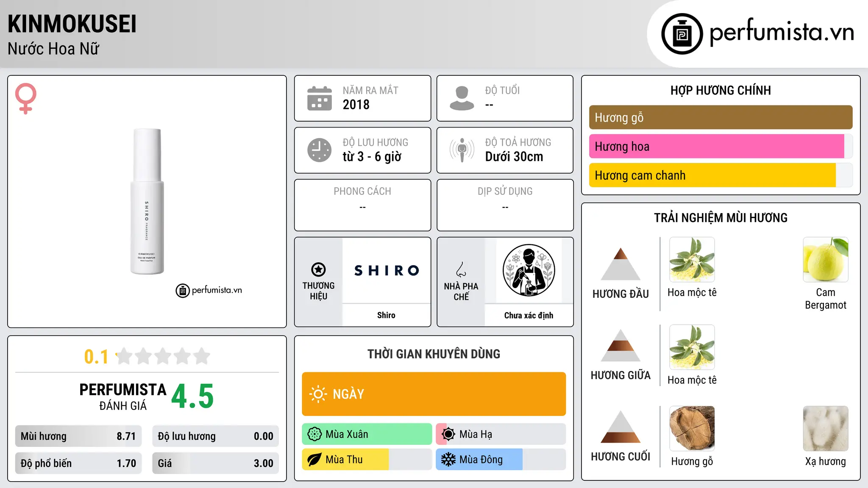Click the leaf icon for Mùa Thu
868x488 pixels.
pos(314,460)
